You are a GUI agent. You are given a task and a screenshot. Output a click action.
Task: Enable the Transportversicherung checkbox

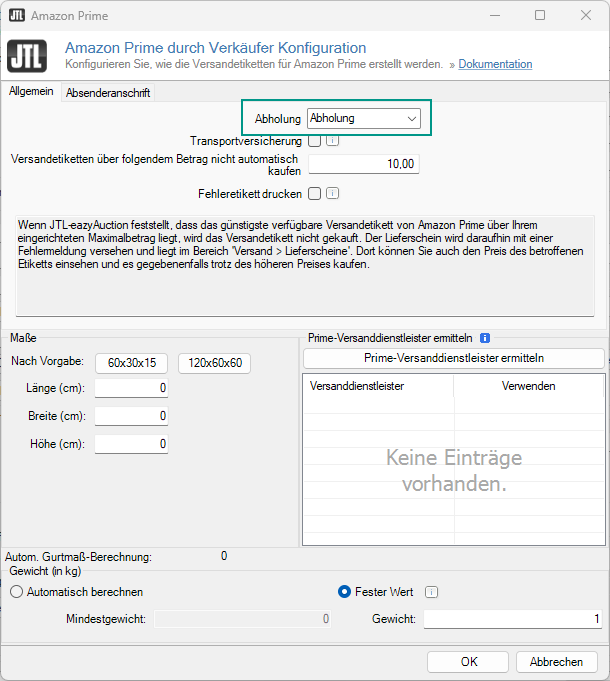click(314, 140)
